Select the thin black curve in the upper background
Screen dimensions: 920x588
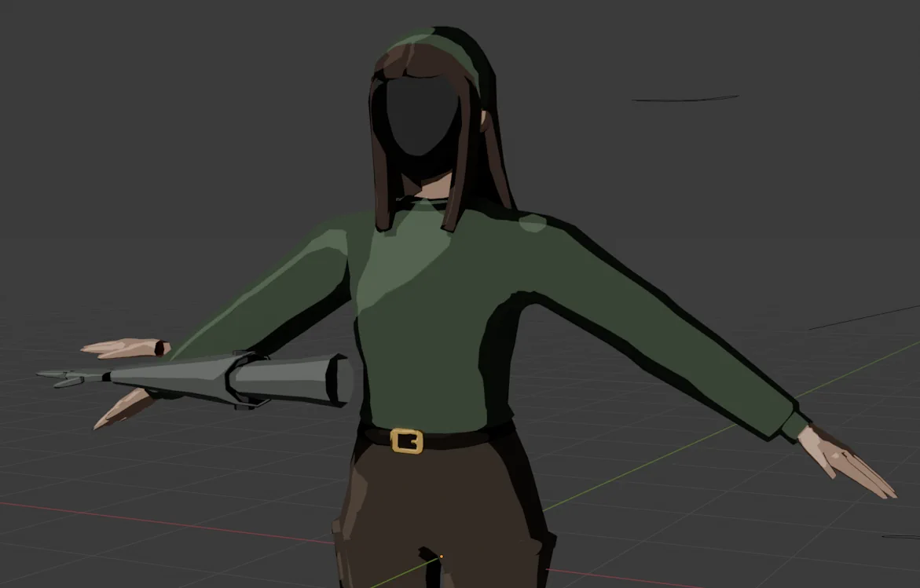pyautogui.click(x=684, y=99)
